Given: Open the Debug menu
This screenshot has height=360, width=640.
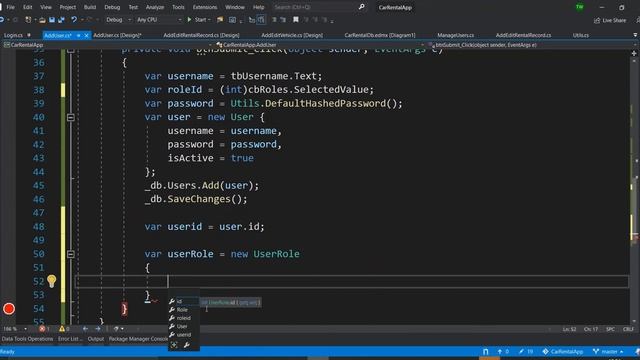Looking at the screenshot, I should (x=112, y=7).
